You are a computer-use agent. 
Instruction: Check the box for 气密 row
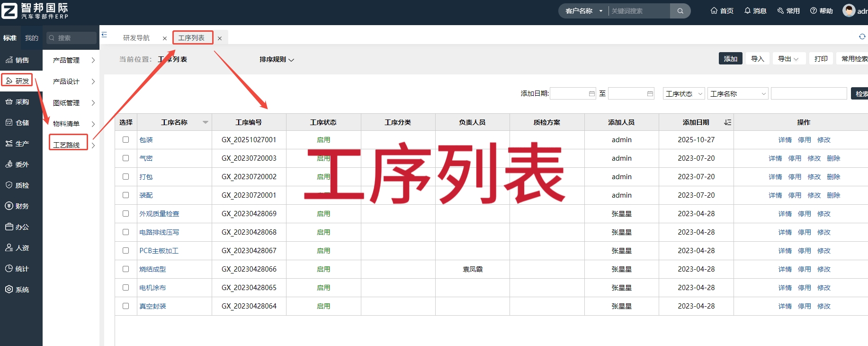pos(125,158)
